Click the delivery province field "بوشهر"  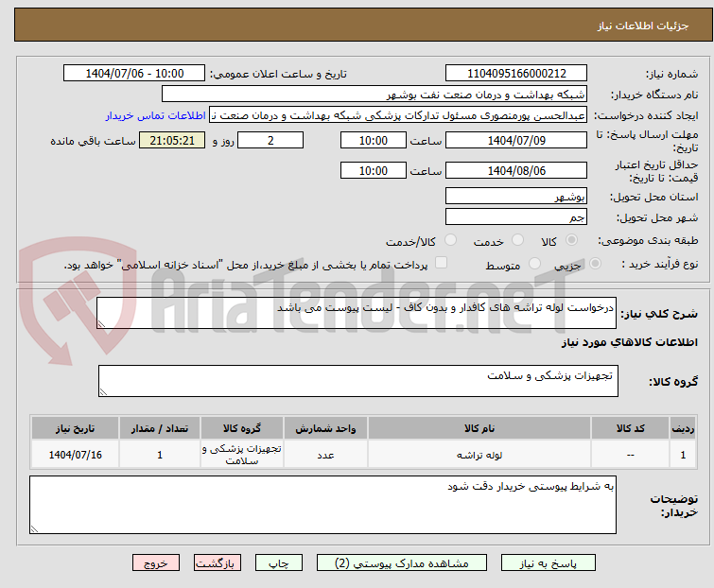click(516, 197)
